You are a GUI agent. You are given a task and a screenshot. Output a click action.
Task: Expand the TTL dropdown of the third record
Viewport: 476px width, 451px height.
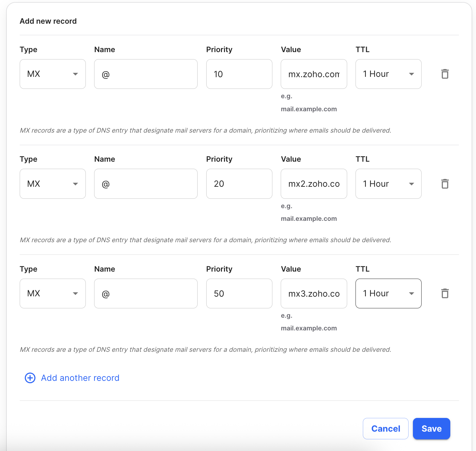pos(389,293)
